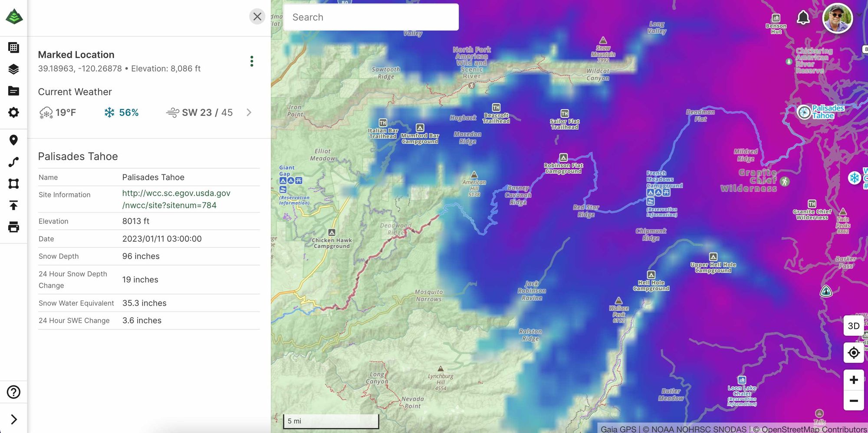Select the Hell Hole Campground marker
Image resolution: width=868 pixels, height=433 pixels.
pos(651,274)
